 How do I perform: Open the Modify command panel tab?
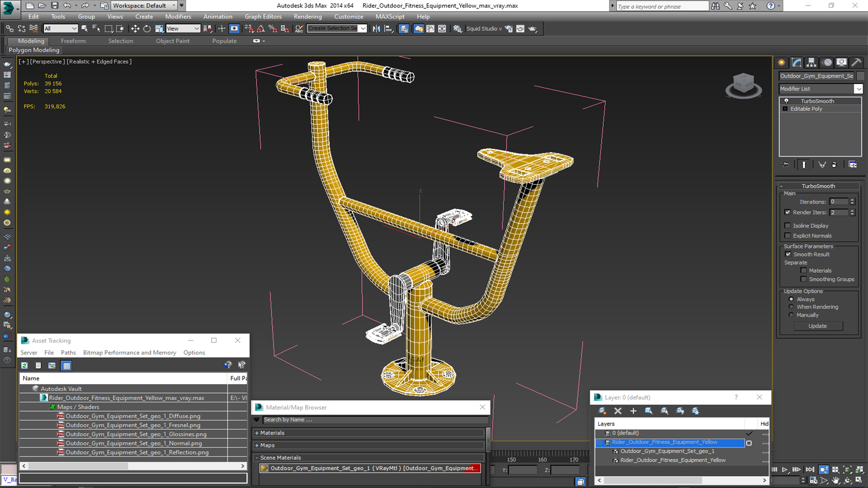(x=797, y=62)
